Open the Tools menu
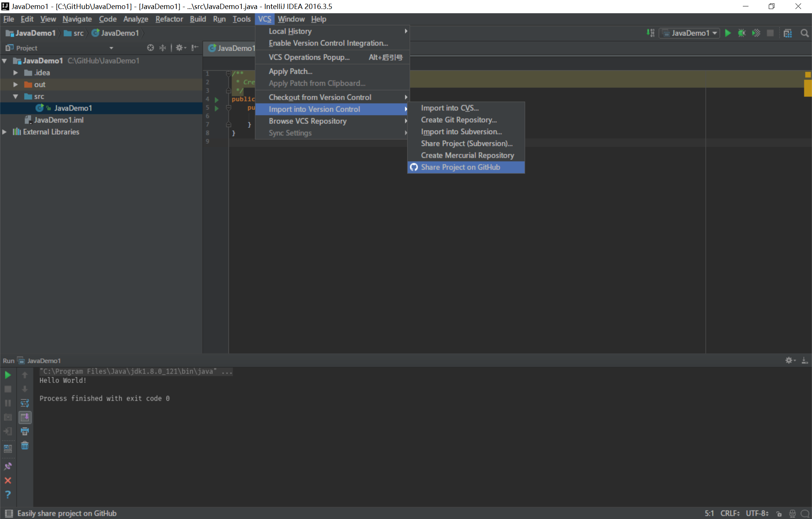The width and height of the screenshot is (812, 519). (x=241, y=19)
